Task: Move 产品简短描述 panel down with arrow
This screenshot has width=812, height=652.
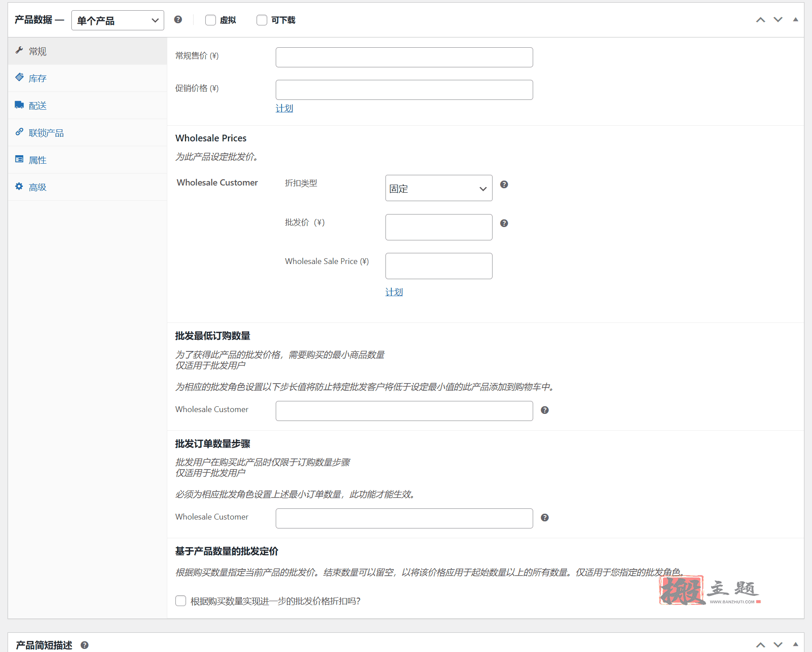Action: [x=778, y=645]
